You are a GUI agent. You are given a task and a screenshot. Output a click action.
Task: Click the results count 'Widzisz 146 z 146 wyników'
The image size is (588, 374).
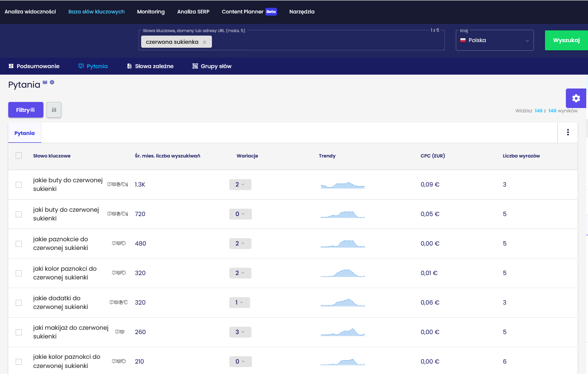546,111
